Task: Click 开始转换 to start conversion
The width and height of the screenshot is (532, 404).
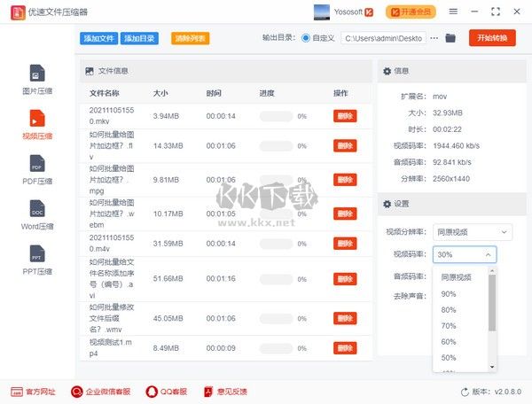Action: [492, 37]
